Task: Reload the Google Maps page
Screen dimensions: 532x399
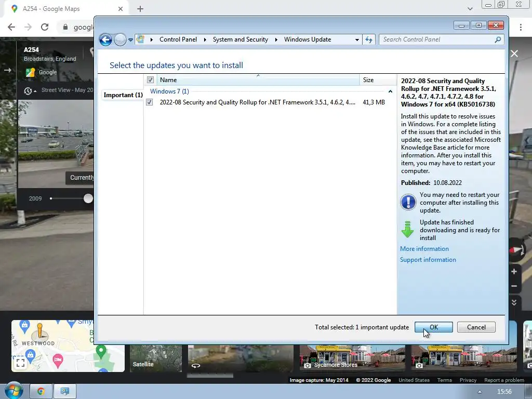Action: coord(45,27)
